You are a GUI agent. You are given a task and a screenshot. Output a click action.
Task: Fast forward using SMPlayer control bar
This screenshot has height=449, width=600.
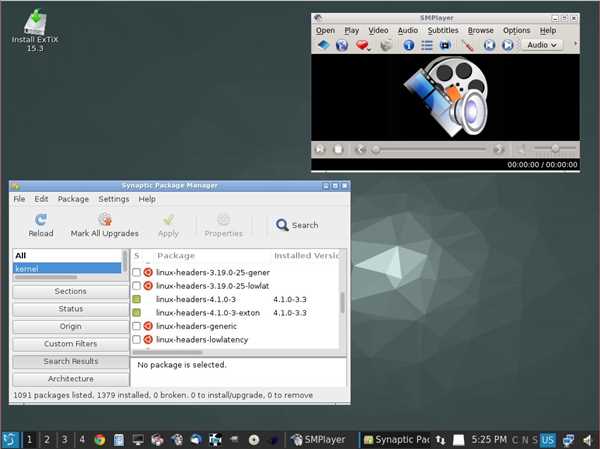click(x=499, y=149)
